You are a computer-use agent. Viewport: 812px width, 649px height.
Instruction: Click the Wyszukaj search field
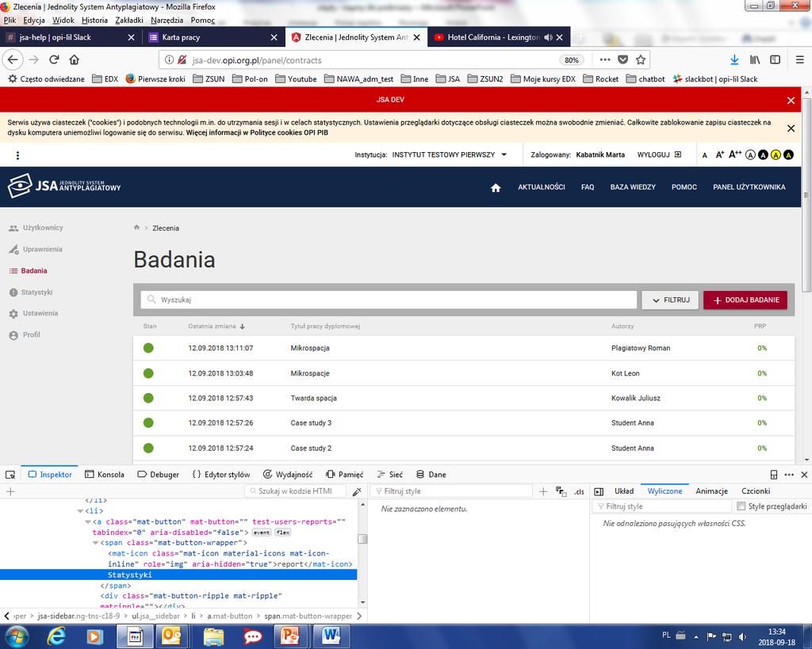(x=389, y=300)
